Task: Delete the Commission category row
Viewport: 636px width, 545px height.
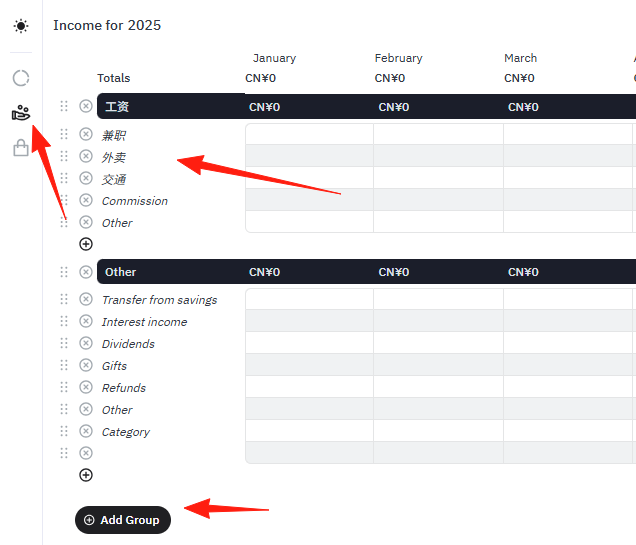Action: (x=86, y=200)
